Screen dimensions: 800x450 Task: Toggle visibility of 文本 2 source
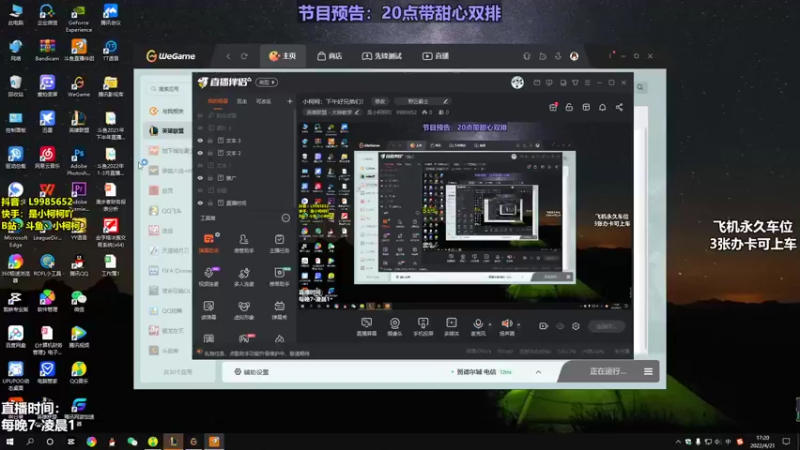coord(200,153)
